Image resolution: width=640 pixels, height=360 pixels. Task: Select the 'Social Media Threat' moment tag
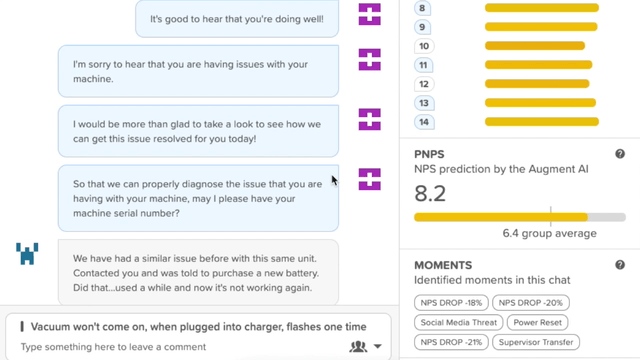[x=458, y=322]
